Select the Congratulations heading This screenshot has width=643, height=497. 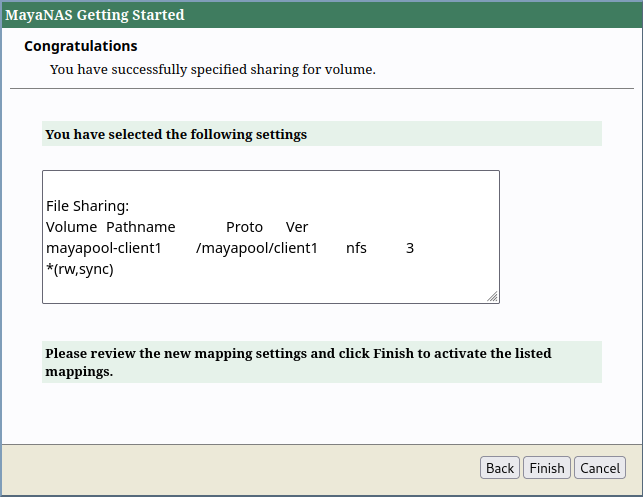click(81, 46)
